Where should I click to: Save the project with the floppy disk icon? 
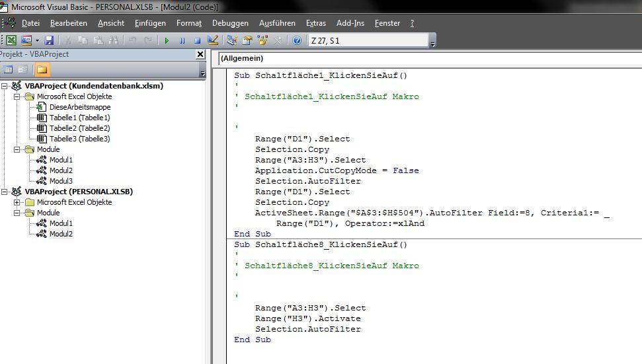pos(49,40)
